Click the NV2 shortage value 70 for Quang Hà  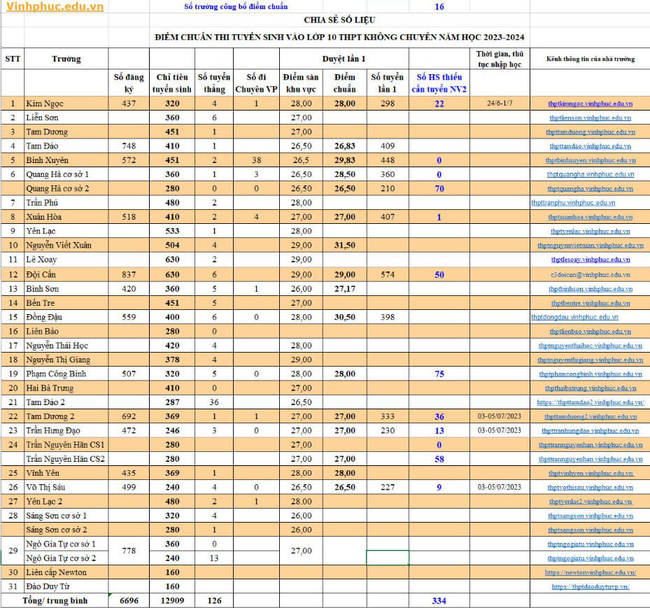point(439,189)
